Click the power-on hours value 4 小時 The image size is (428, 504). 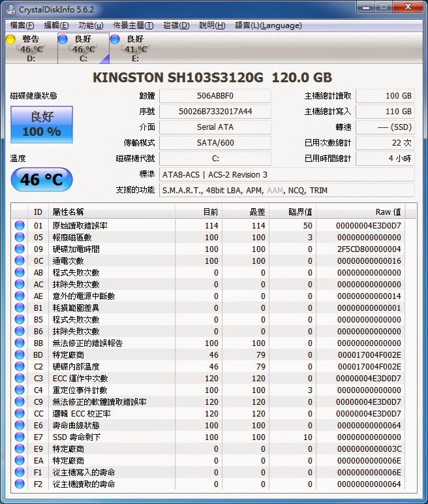(x=385, y=159)
